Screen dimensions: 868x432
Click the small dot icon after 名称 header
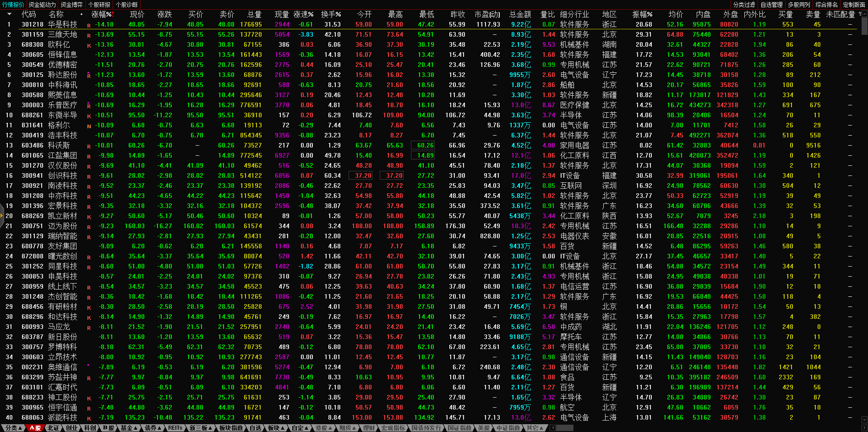pyautogui.click(x=82, y=14)
